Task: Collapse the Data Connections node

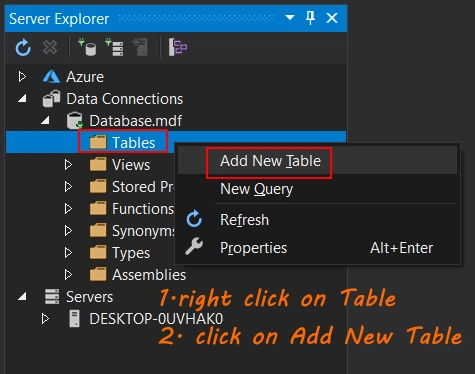Action: click(22, 99)
